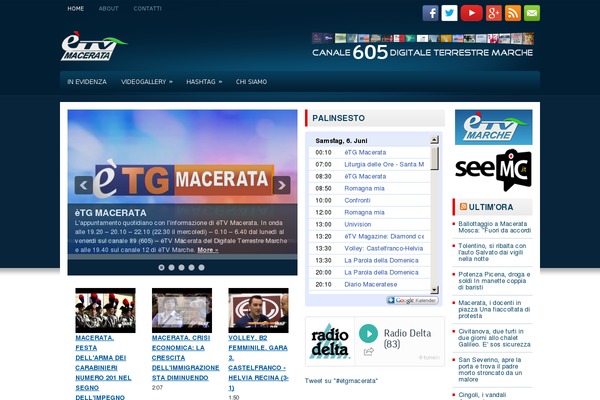The height and width of the screenshot is (400, 600).
Task: Go to next slide in slider
Action: [282, 185]
